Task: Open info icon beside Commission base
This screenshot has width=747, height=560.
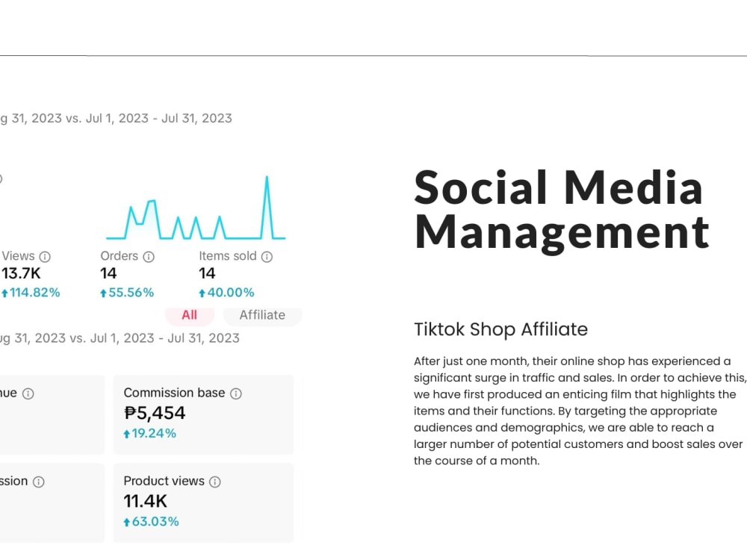Action: coord(236,393)
